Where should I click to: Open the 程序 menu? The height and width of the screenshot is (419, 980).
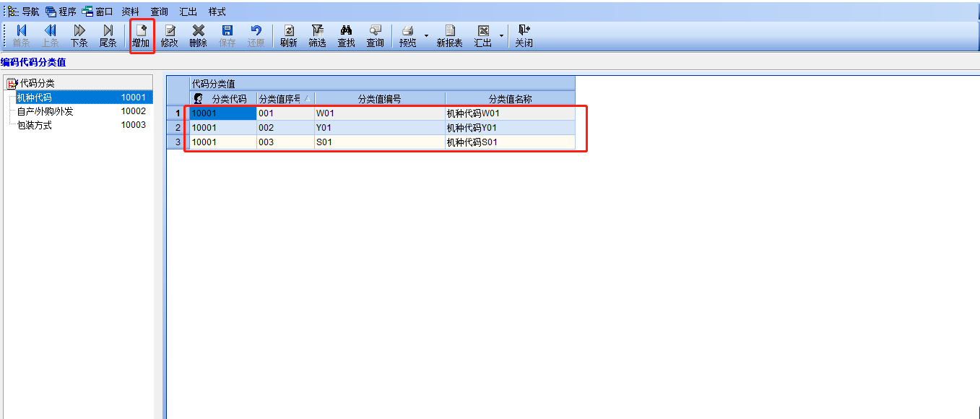pyautogui.click(x=61, y=12)
